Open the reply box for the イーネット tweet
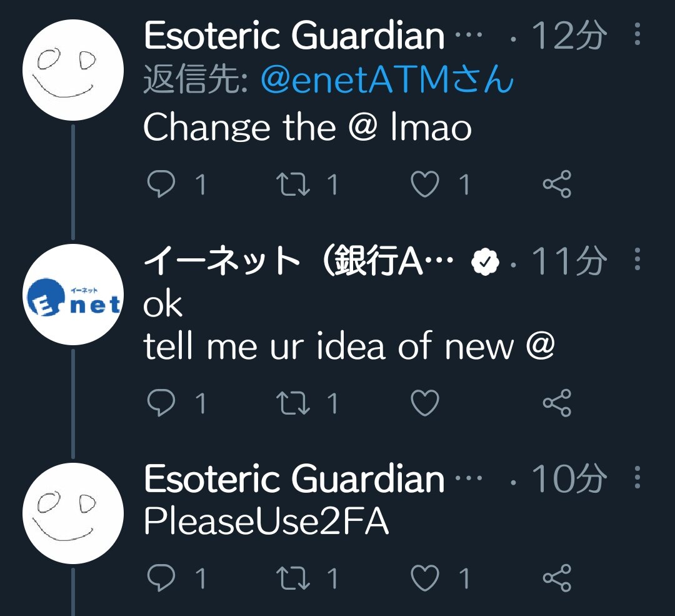This screenshot has width=675, height=616. pos(161,403)
